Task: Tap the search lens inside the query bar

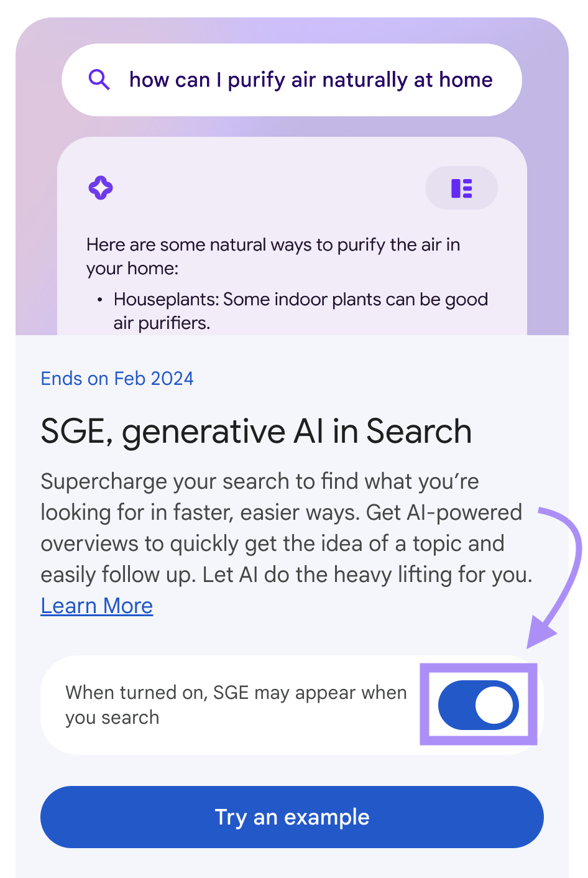Action: (99, 80)
